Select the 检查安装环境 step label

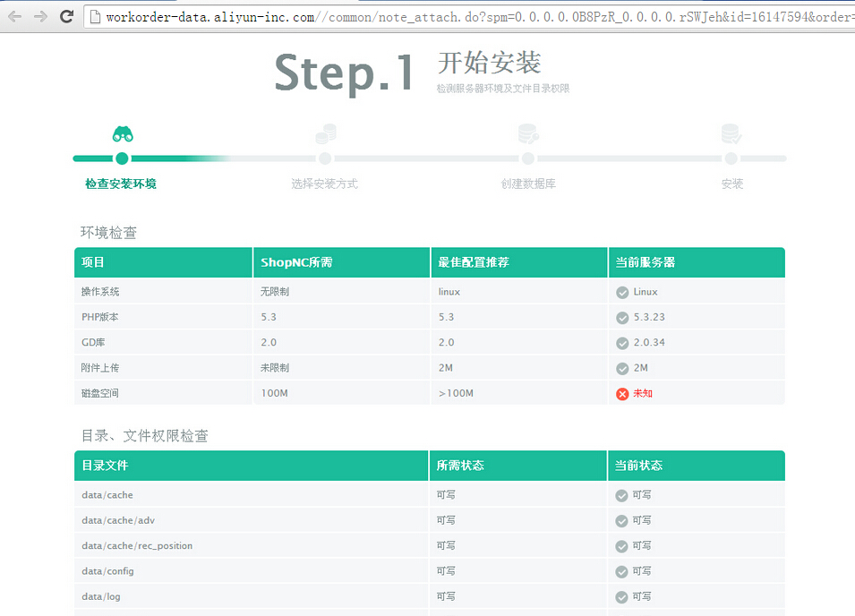click(121, 184)
